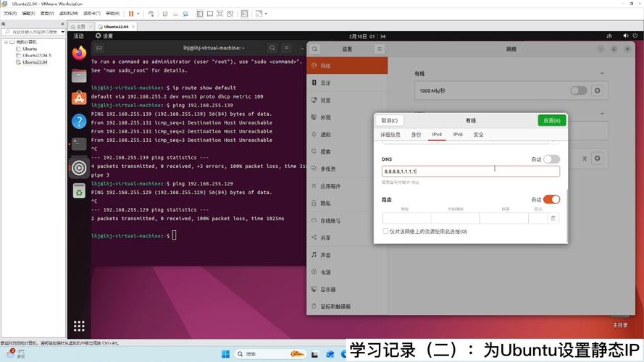
Task: Click the Ubuntu power icon in top bar
Action: coord(635,35)
